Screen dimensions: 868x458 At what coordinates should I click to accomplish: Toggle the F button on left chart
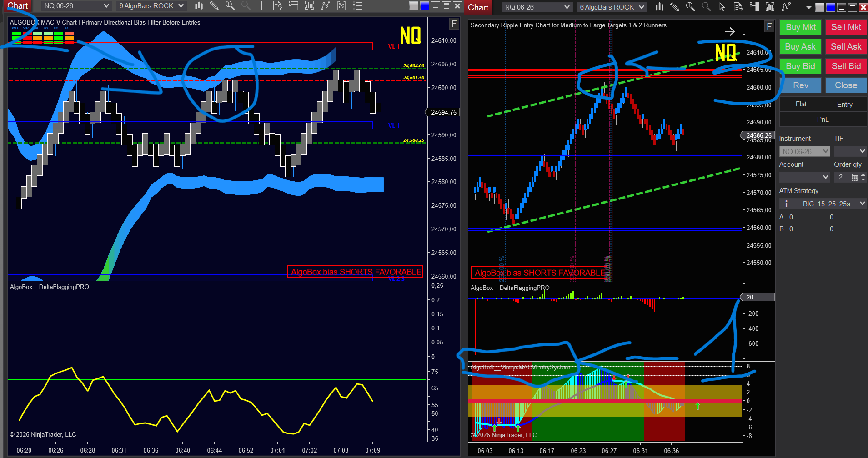(x=454, y=24)
